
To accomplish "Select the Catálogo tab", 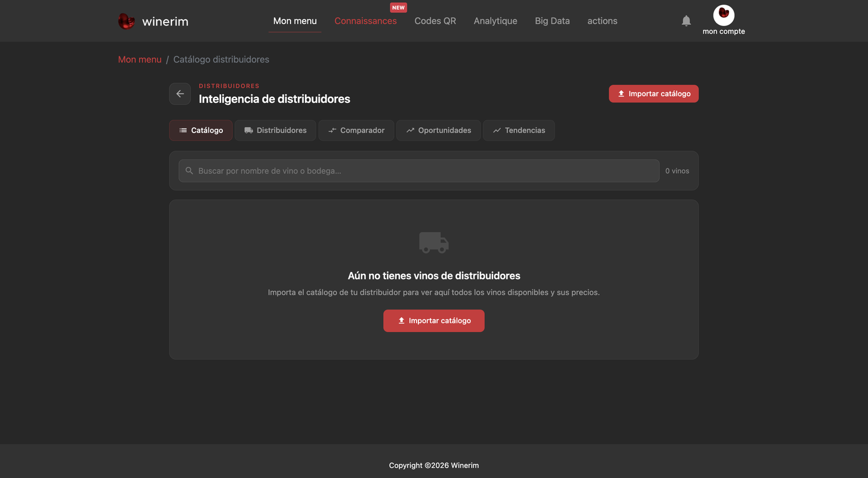I will pos(201,130).
